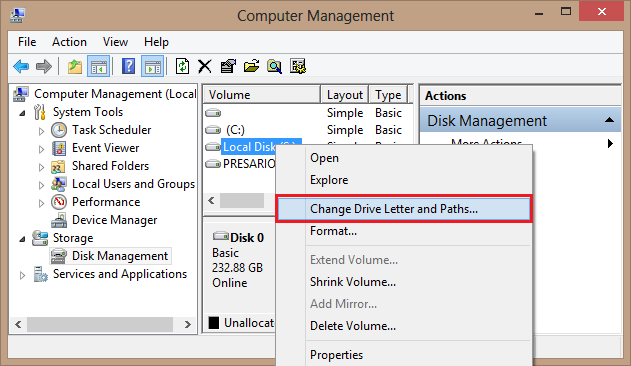Sort by the Type column header
This screenshot has height=366, width=631.
tap(388, 95)
